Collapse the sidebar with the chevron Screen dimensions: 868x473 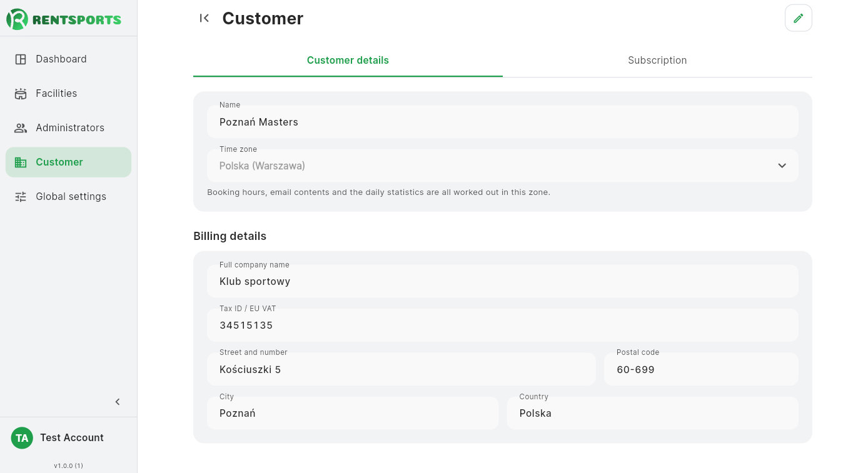coord(118,402)
